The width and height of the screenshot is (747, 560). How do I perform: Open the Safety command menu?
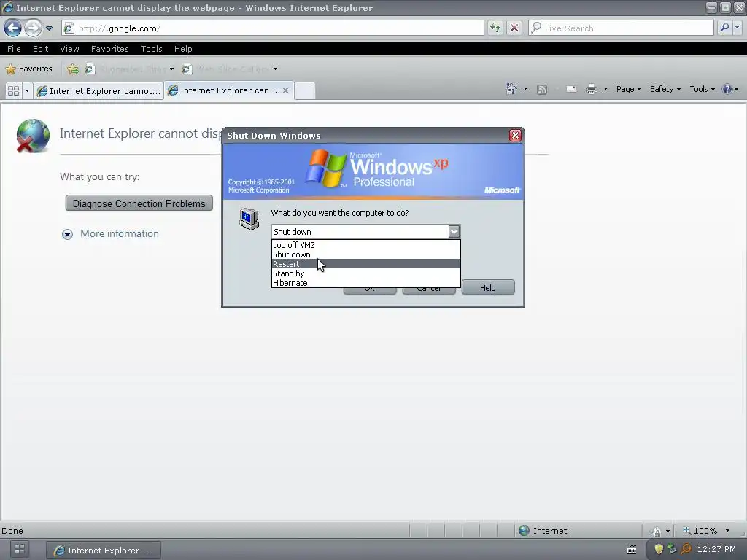point(665,89)
